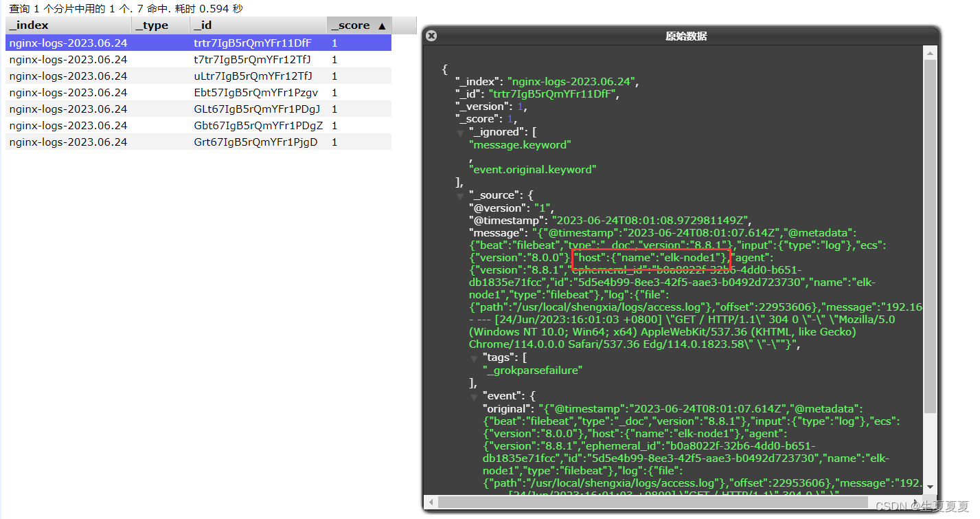Viewport: 980px width, 519px height.
Task: Click the vertical scrollbar thumb in the raw data dialog
Action: pos(930,236)
